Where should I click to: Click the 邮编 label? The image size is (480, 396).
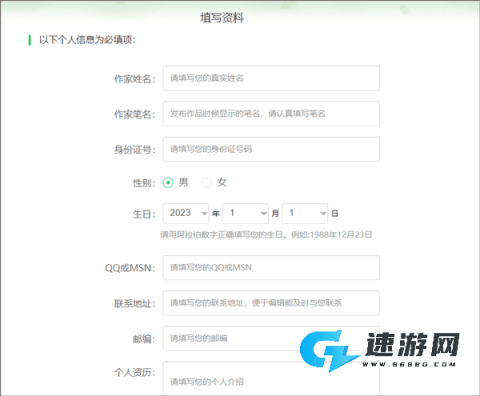144,339
